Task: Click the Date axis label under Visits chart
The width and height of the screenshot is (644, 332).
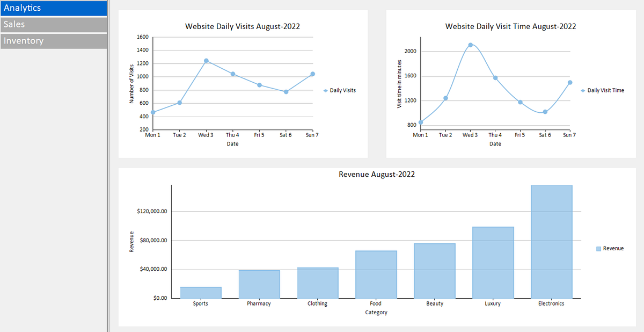Action: coord(232,143)
